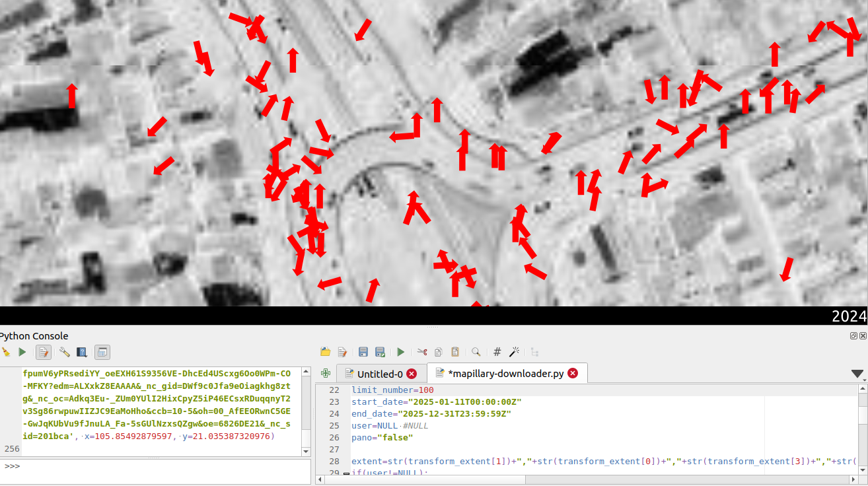
Task: Click the pano="false" code line
Action: coord(382,438)
